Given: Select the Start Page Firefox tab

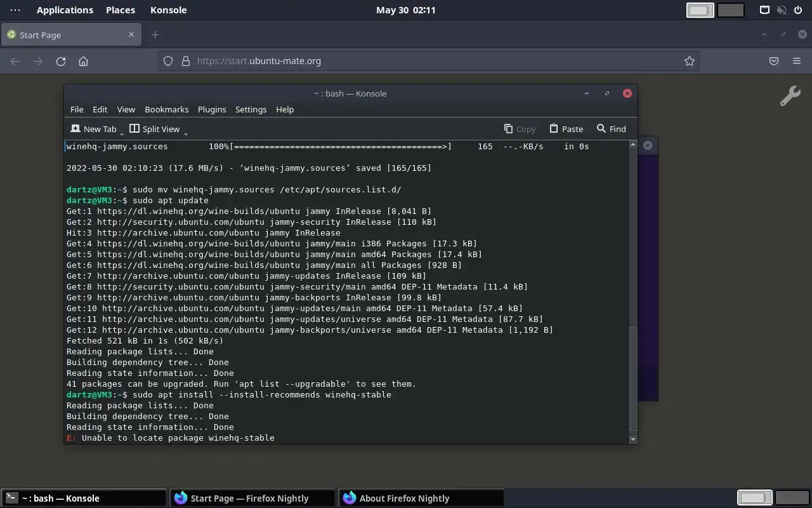Looking at the screenshot, I should coord(70,35).
